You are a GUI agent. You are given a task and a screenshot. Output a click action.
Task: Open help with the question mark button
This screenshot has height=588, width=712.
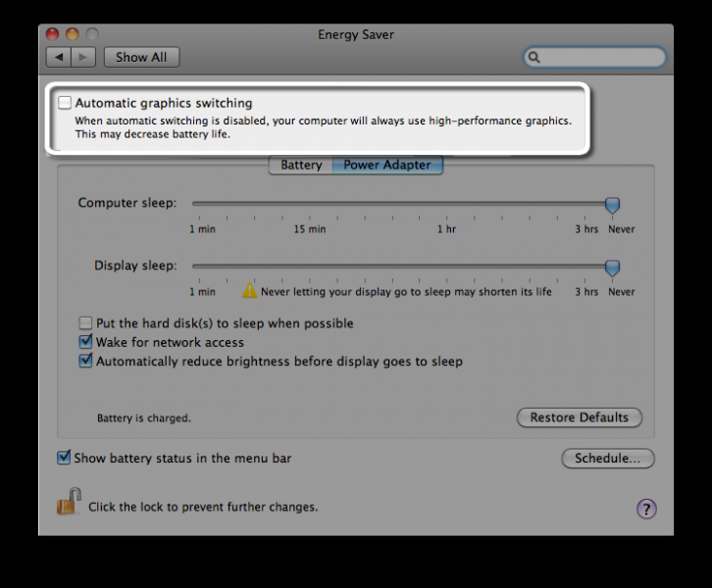click(x=646, y=509)
